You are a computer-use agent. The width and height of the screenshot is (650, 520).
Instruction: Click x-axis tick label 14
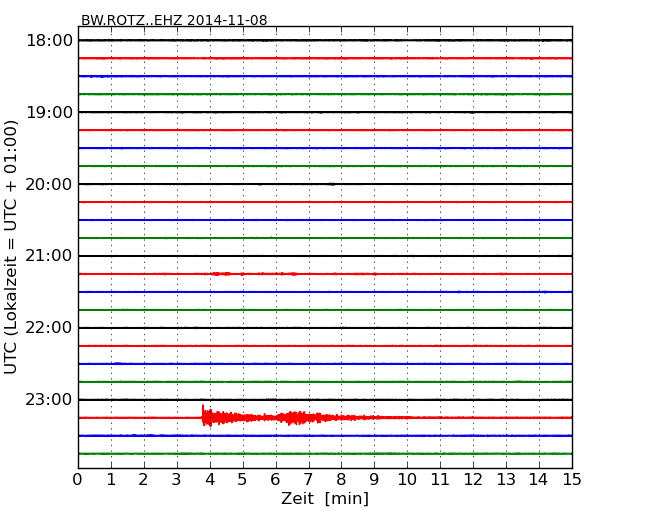coord(539,480)
